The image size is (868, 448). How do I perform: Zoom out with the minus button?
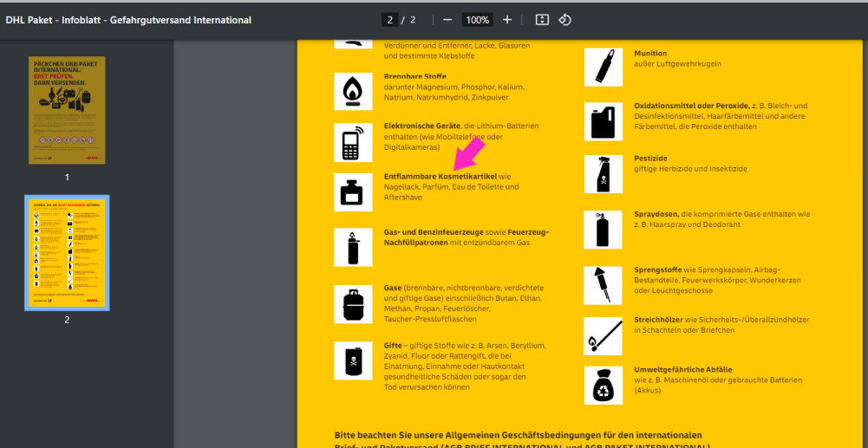click(447, 20)
